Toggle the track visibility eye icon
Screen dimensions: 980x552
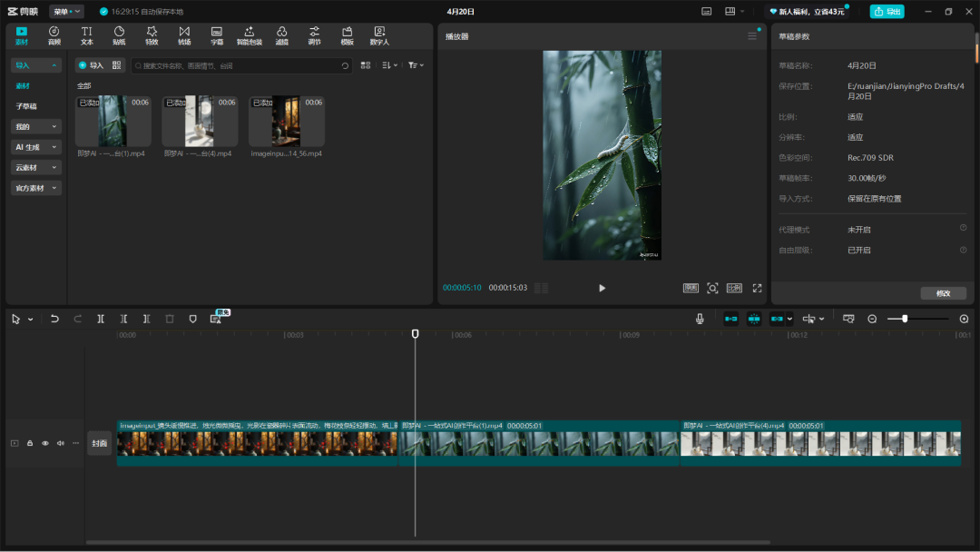point(45,443)
